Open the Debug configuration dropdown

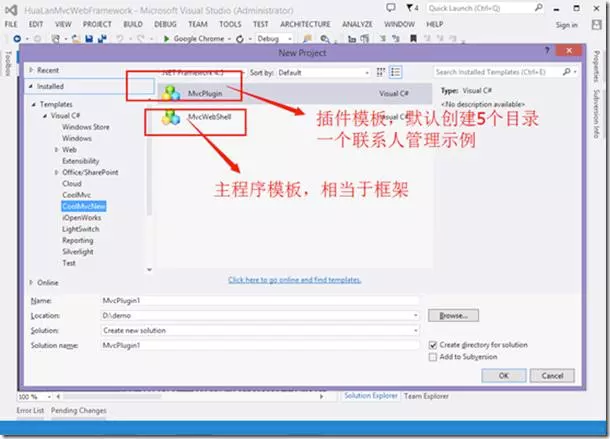274,39
